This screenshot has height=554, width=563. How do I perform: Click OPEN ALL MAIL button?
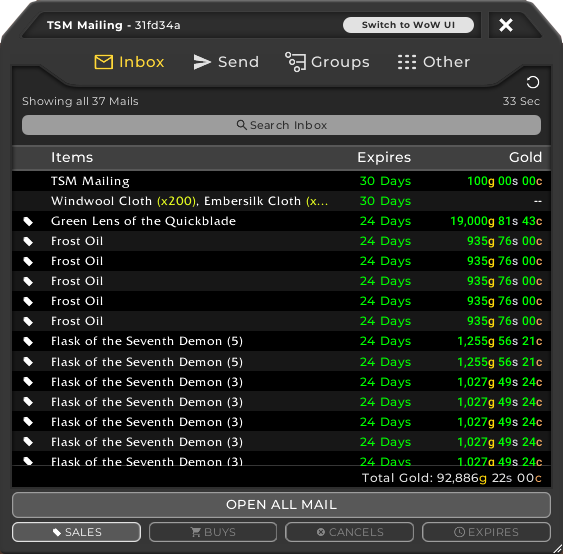tap(281, 504)
